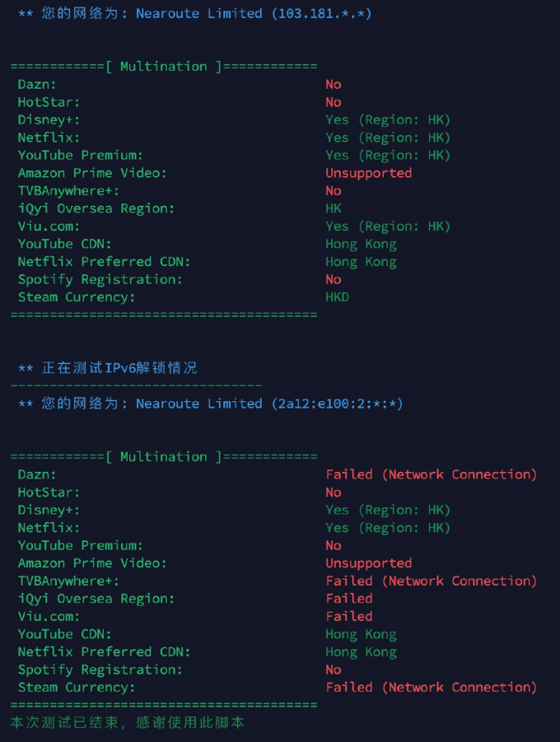Viewport: 560px width, 742px height.
Task: Click the IPv6 unlock test heading line
Action: click(107, 367)
